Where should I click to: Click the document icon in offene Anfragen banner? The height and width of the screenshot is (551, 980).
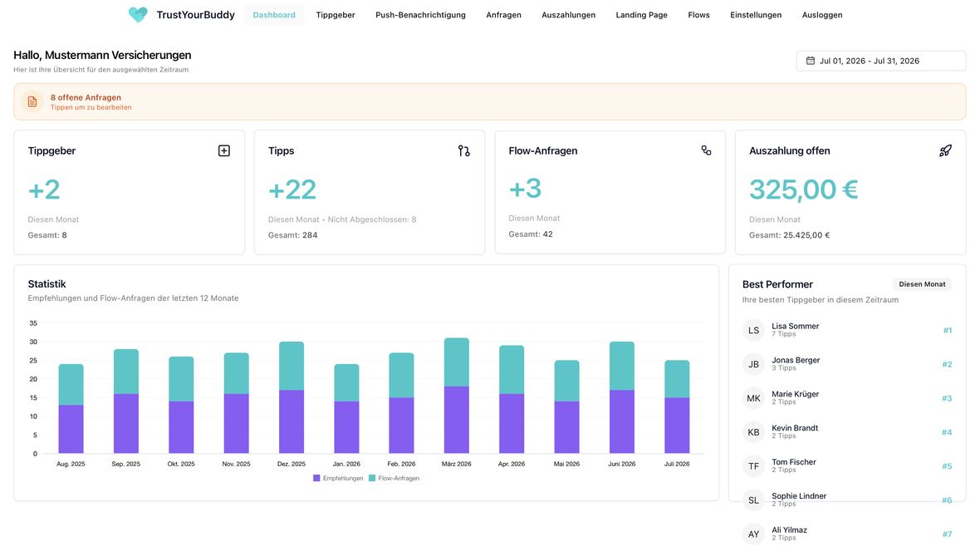click(32, 101)
